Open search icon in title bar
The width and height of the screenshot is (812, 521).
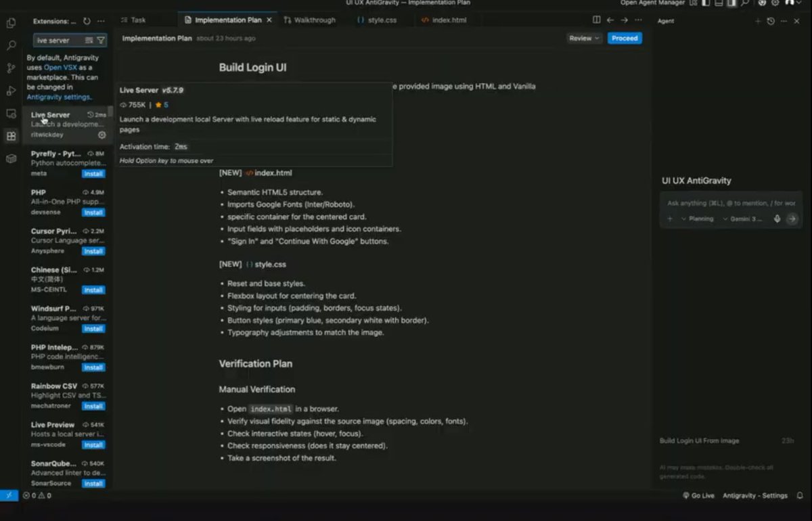pyautogui.click(x=744, y=3)
